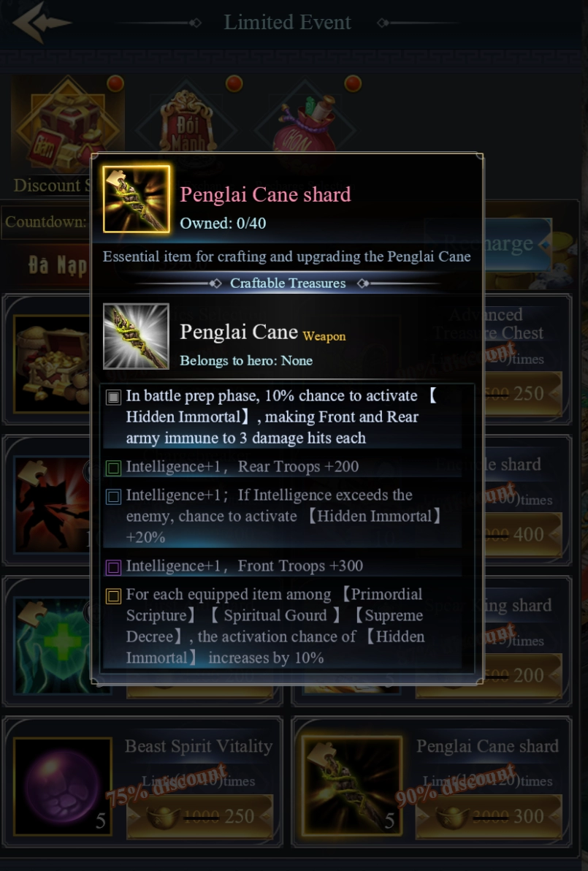This screenshot has width=588, height=871.
Task: Tap the red hero shard silhouette icon
Action: pos(52,504)
